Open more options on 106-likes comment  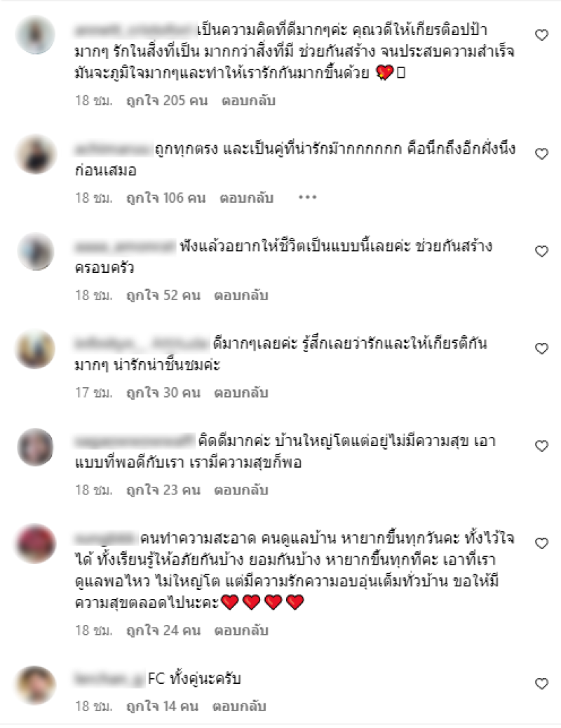[x=307, y=198]
